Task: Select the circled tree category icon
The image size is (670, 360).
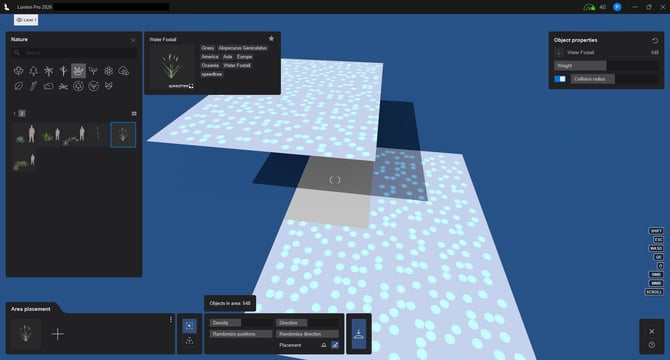Action: 78,86
